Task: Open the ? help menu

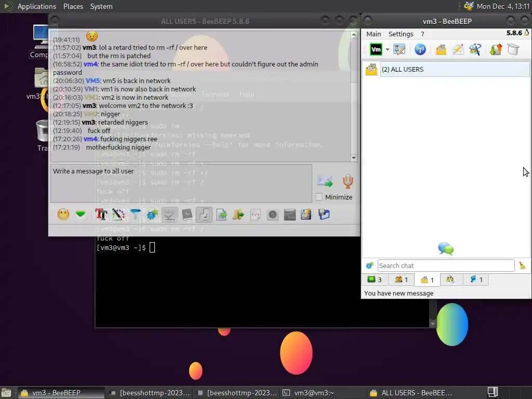Action: click(x=422, y=34)
